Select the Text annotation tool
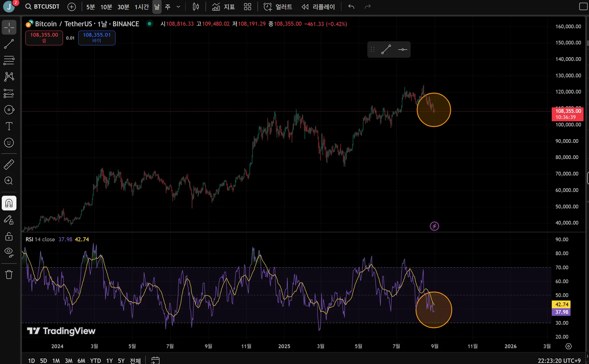This screenshot has width=589, height=364. pos(9,126)
